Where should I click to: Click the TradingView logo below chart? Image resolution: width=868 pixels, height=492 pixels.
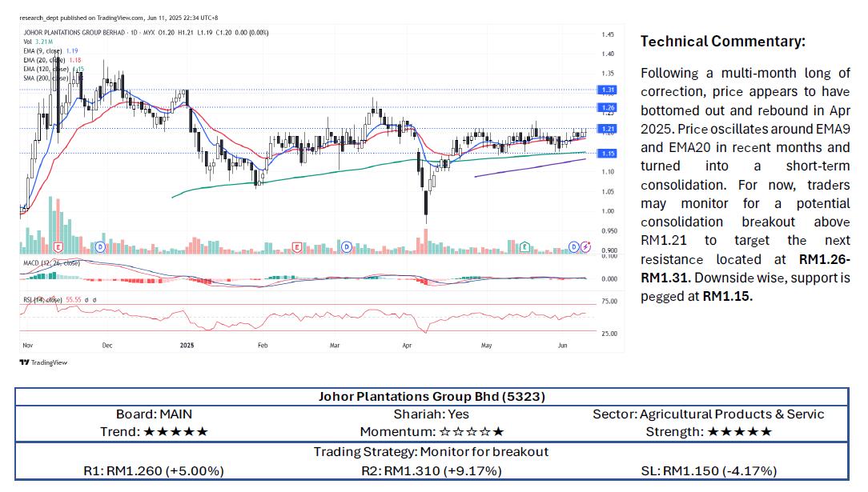(43, 362)
